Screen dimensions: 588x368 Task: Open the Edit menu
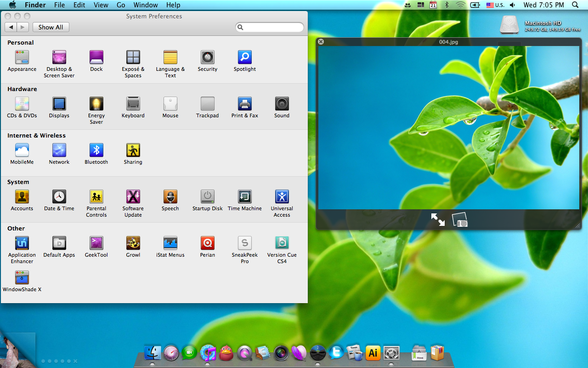[79, 5]
